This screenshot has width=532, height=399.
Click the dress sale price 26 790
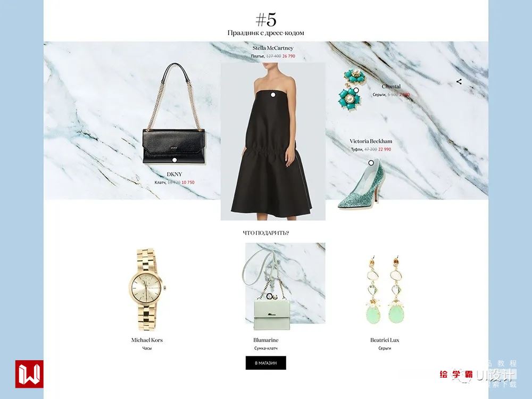tap(289, 56)
